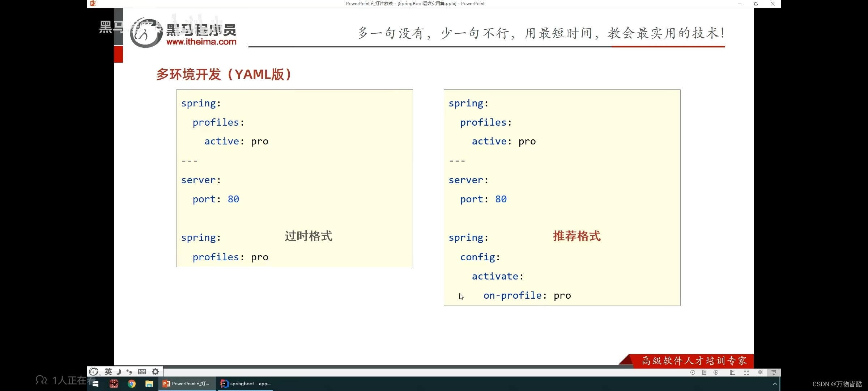
Task: Click the 推荐格式 label
Action: [x=577, y=236]
